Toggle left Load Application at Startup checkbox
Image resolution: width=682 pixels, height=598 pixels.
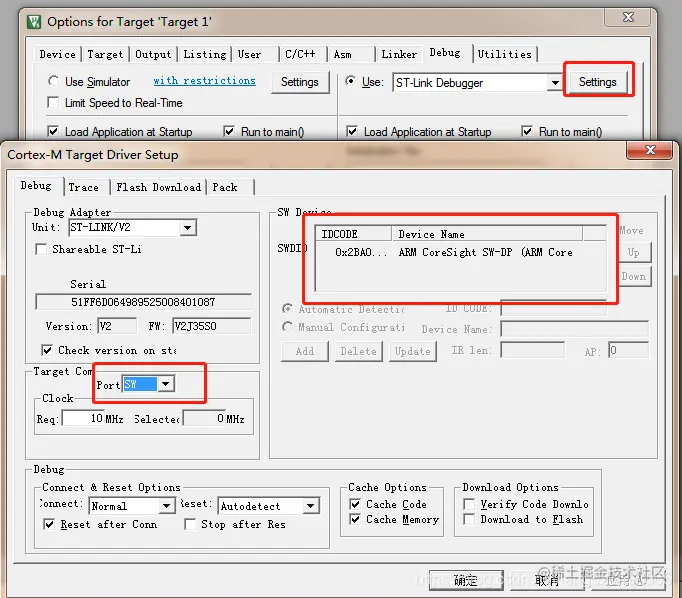point(53,131)
